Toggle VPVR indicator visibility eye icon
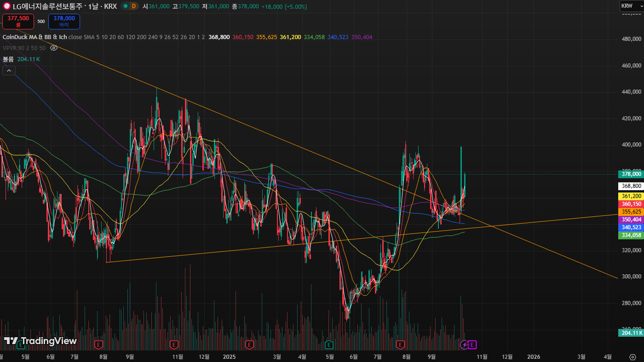644x362 pixels. coord(53,48)
